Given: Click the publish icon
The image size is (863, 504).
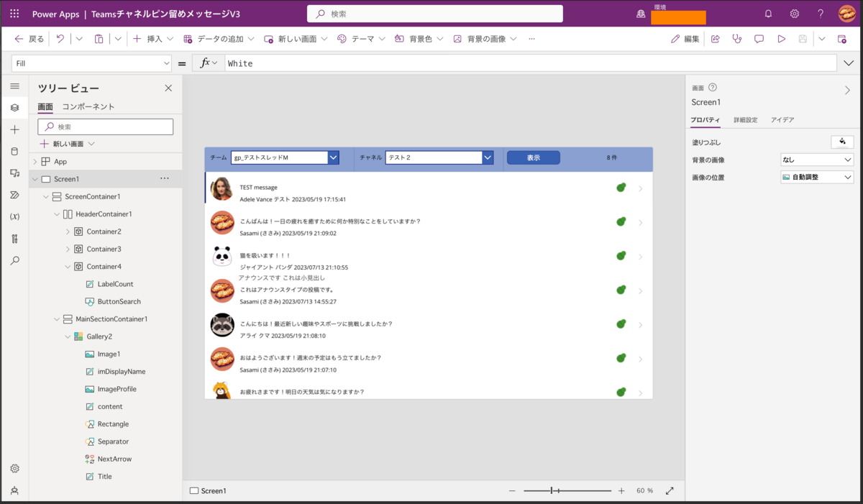Looking at the screenshot, I should tap(842, 39).
